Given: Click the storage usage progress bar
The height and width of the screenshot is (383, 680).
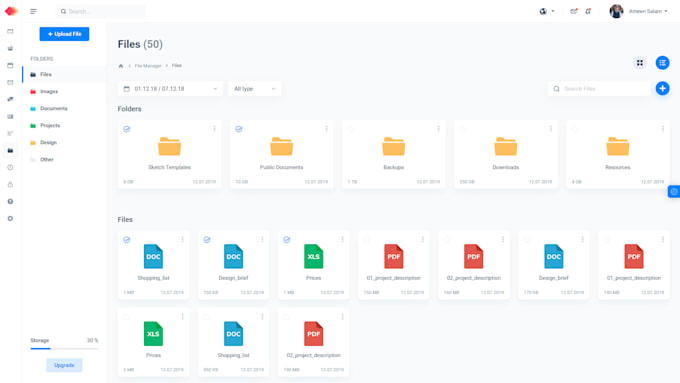Looking at the screenshot, I should click(64, 348).
